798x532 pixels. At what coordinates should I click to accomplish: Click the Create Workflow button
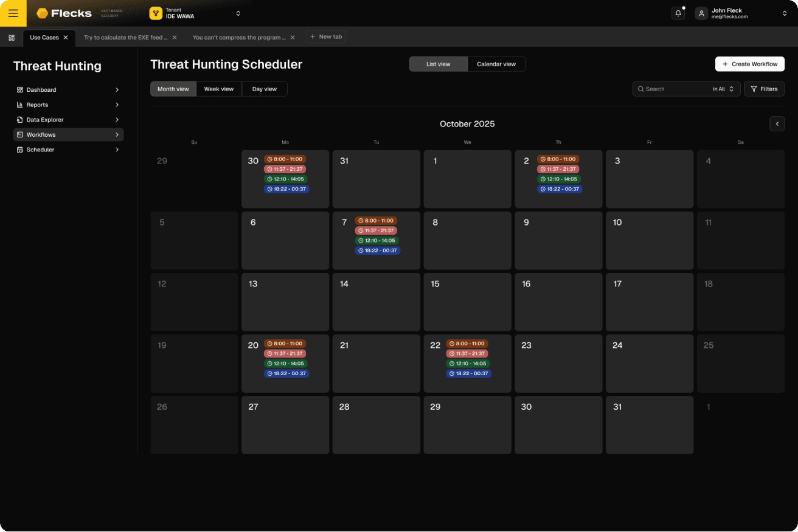[x=749, y=64]
